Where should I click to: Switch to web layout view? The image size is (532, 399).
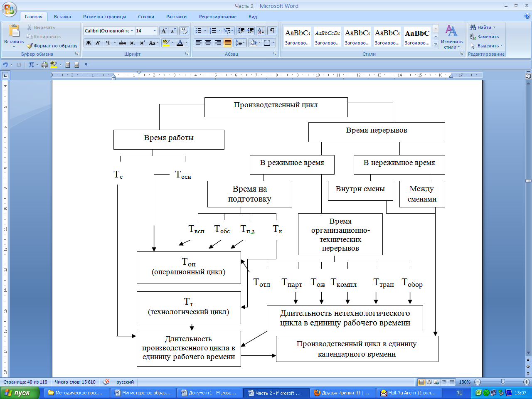pos(436,382)
